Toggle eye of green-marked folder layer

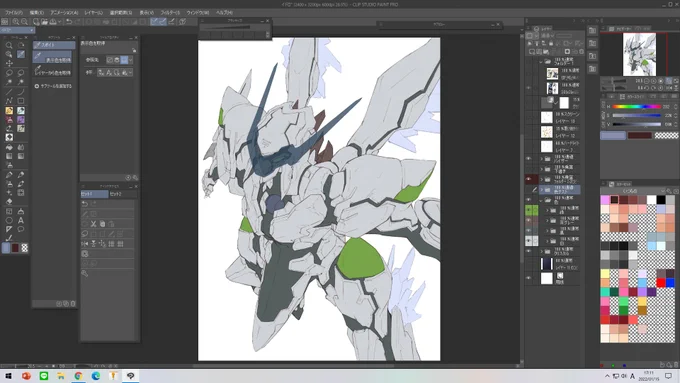[528, 210]
